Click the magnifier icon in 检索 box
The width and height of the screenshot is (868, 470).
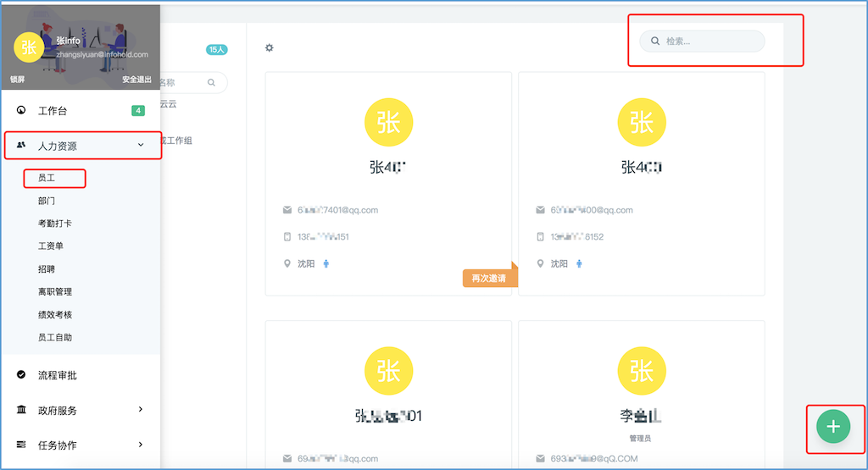[x=655, y=41]
